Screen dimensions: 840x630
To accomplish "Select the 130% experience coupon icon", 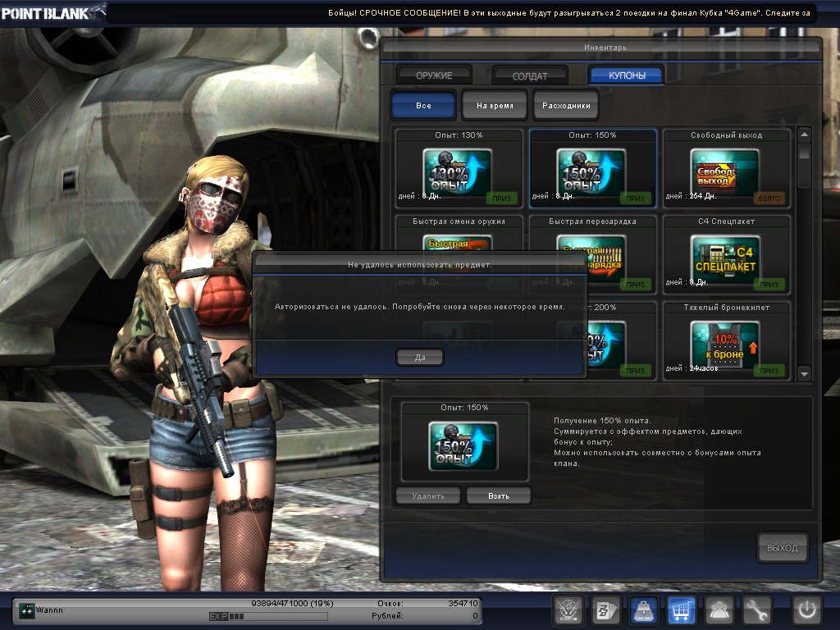I will coord(458,171).
